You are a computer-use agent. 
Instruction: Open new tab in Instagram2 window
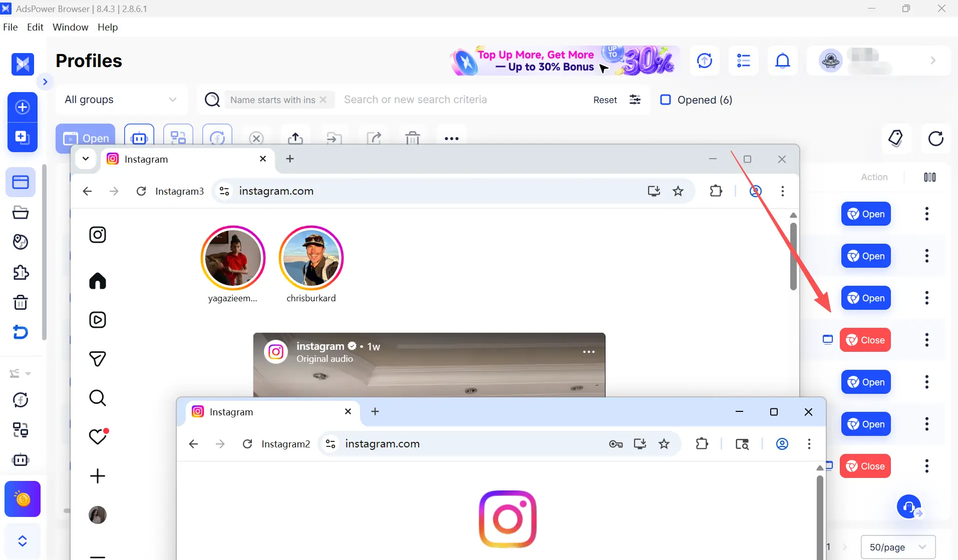(375, 411)
